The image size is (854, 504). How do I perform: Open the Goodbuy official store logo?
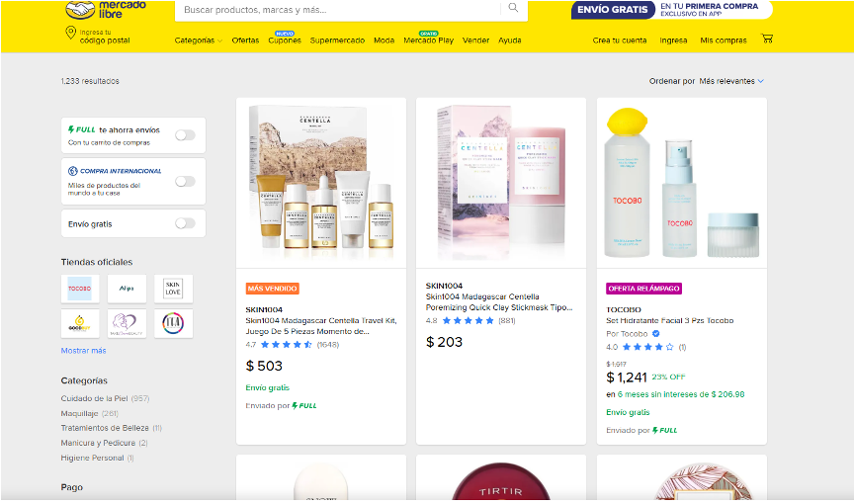pyautogui.click(x=80, y=323)
